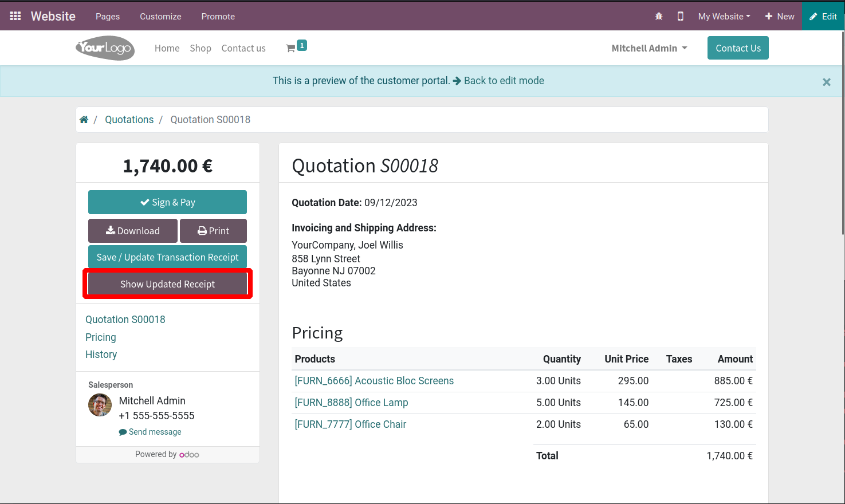Click the YourLogo site logo
This screenshot has width=845, height=504.
click(105, 48)
